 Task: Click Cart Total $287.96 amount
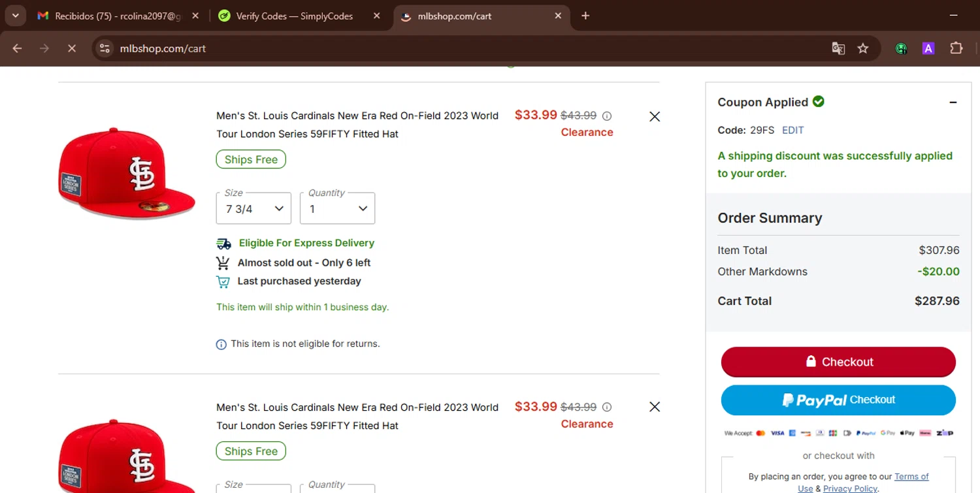coord(937,301)
